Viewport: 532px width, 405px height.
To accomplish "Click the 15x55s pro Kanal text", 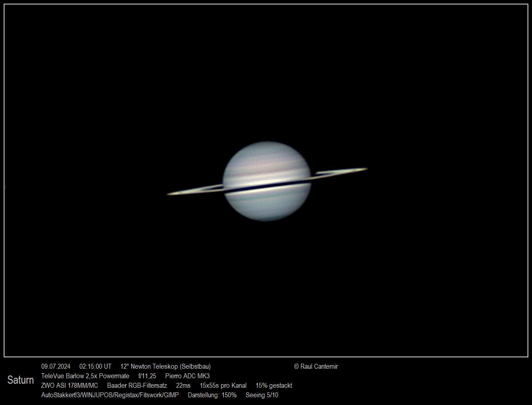I will pyautogui.click(x=223, y=385).
